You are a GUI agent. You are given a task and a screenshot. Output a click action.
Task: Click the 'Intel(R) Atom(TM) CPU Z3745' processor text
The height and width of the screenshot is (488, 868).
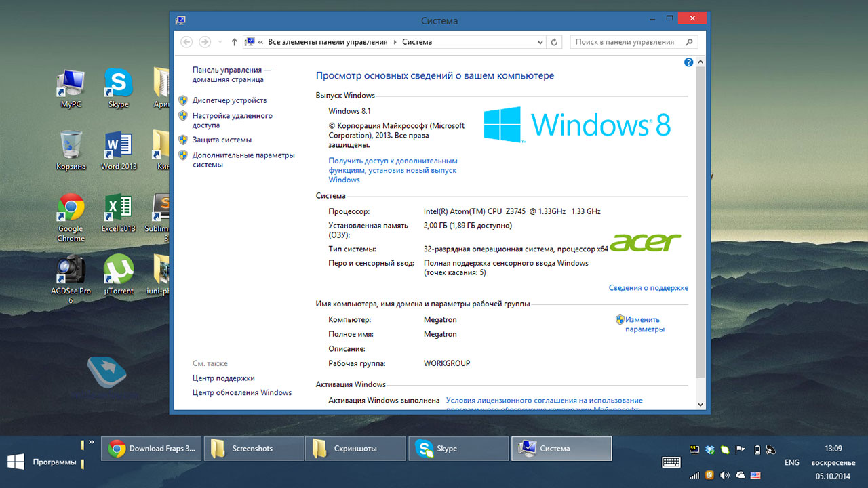pyautogui.click(x=512, y=211)
